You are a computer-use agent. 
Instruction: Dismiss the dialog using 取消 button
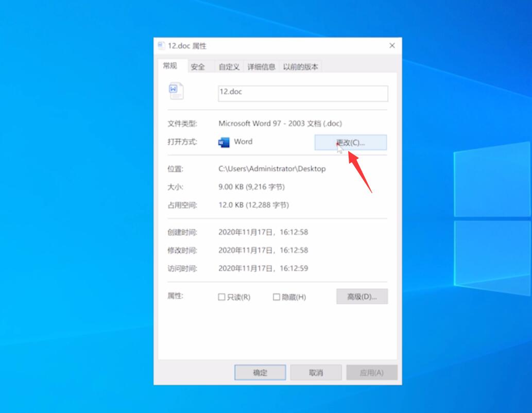coord(316,372)
